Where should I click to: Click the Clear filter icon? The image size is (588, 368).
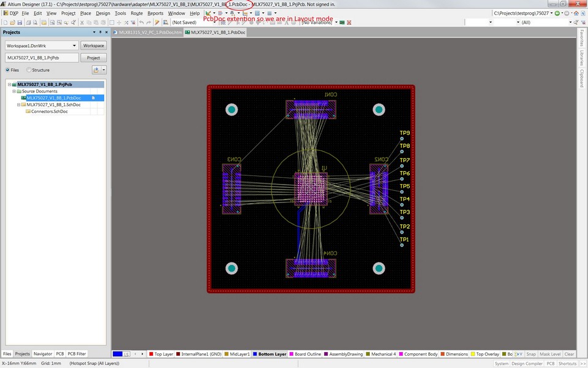coord(133,23)
